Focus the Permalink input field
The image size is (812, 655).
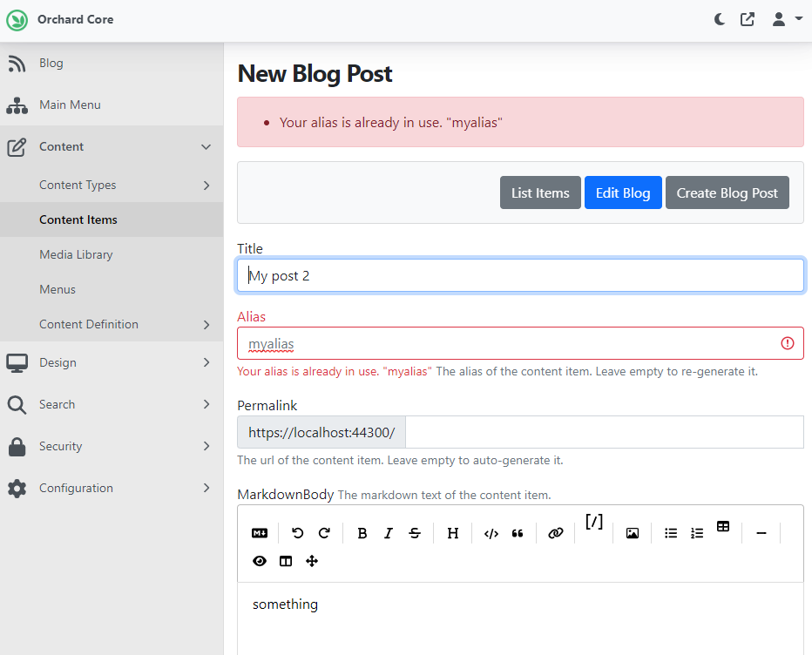click(x=605, y=432)
